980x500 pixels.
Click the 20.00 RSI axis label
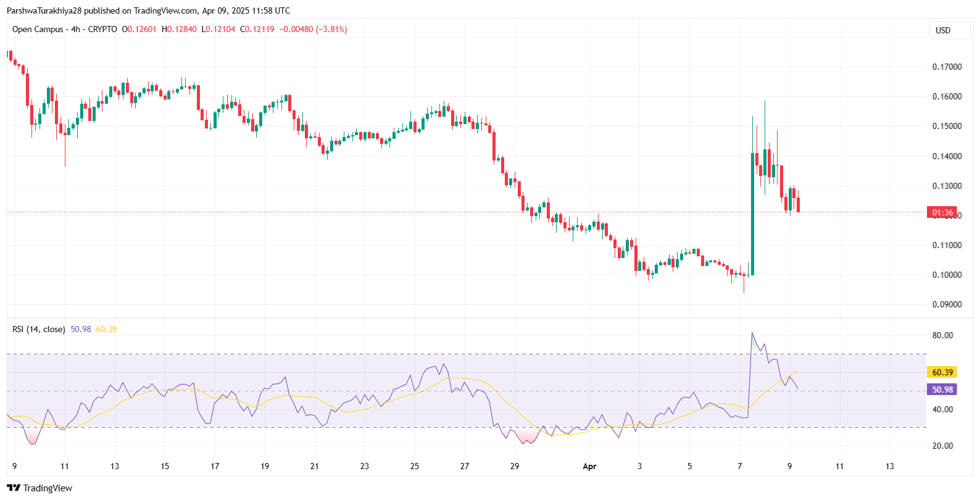click(x=942, y=446)
